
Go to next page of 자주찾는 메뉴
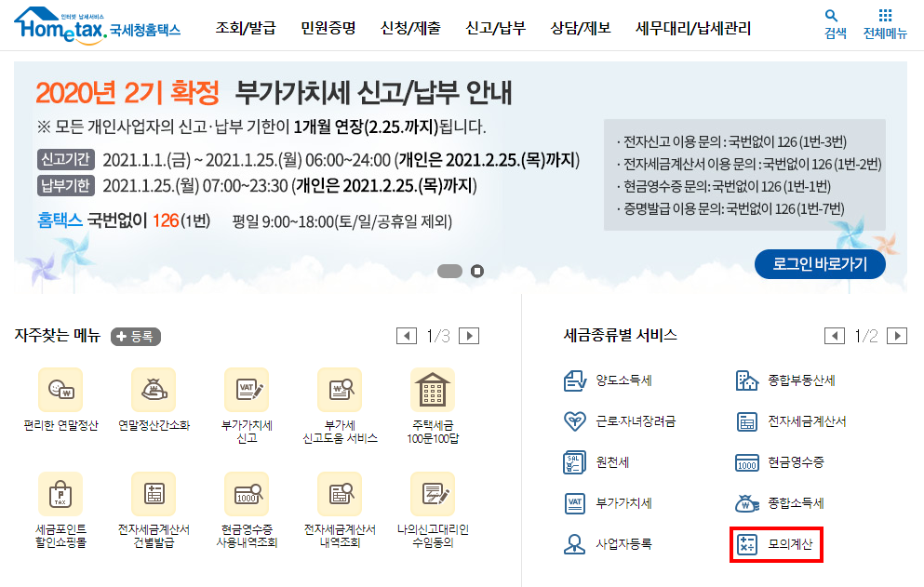tap(469, 336)
